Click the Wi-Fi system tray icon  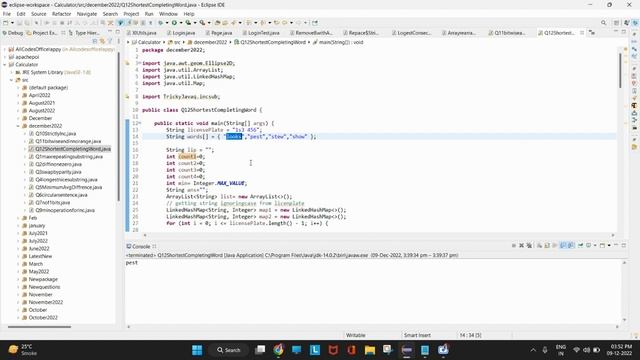(576, 350)
